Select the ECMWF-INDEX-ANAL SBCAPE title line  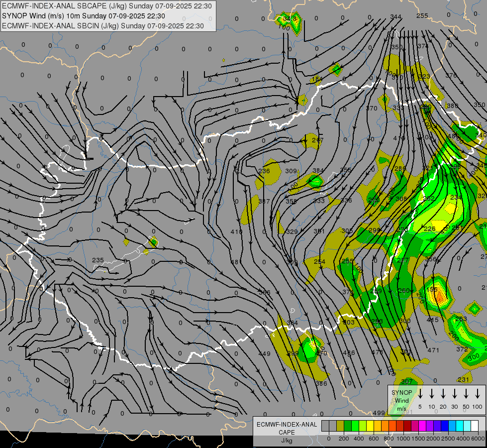pos(107,6)
